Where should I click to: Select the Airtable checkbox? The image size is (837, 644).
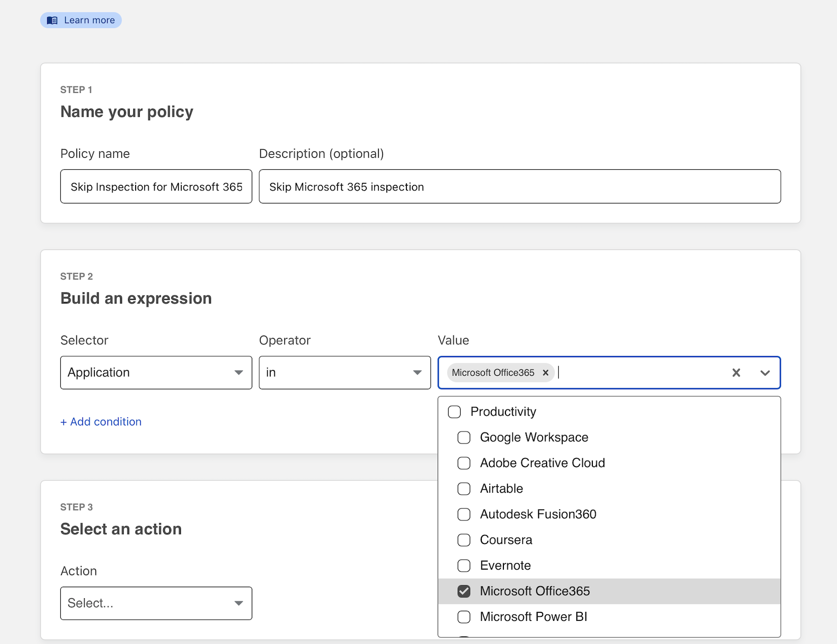pos(464,489)
